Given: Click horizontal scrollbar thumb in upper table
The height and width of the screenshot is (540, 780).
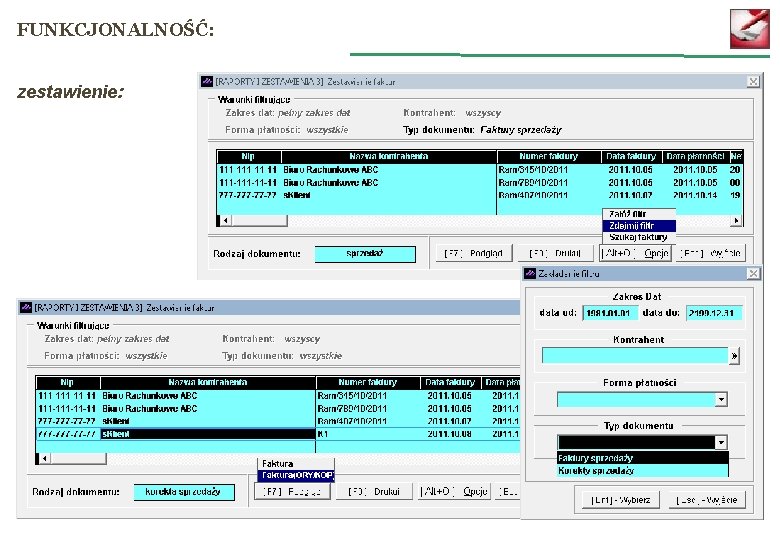Looking at the screenshot, I should point(259,220).
